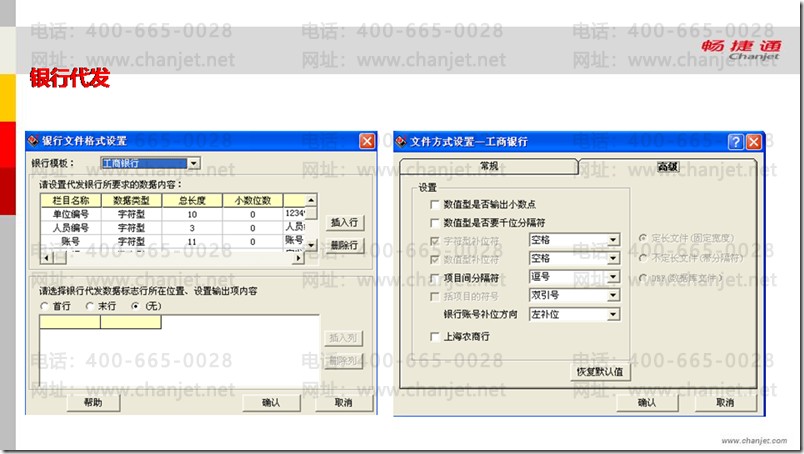Click 取消 in 文件方式设置 dialog
804x454 pixels.
point(725,403)
